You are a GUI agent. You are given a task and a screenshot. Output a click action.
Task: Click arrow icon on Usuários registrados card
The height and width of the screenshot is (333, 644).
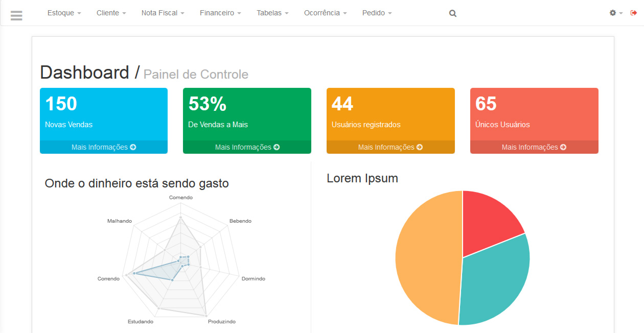(420, 147)
